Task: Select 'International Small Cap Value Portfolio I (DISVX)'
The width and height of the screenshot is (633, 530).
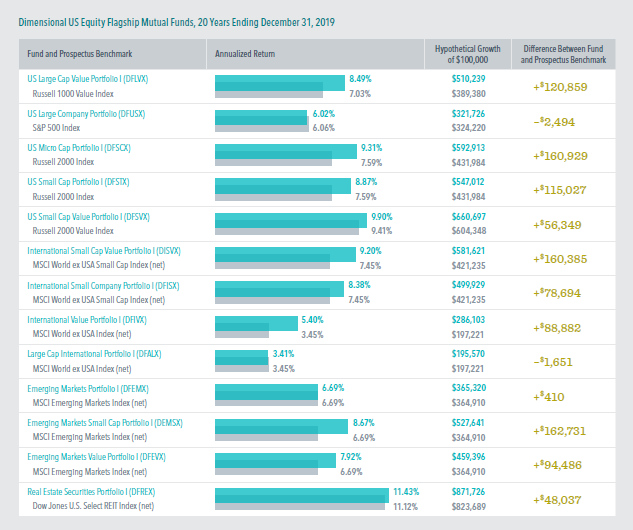Action: pyautogui.click(x=104, y=251)
